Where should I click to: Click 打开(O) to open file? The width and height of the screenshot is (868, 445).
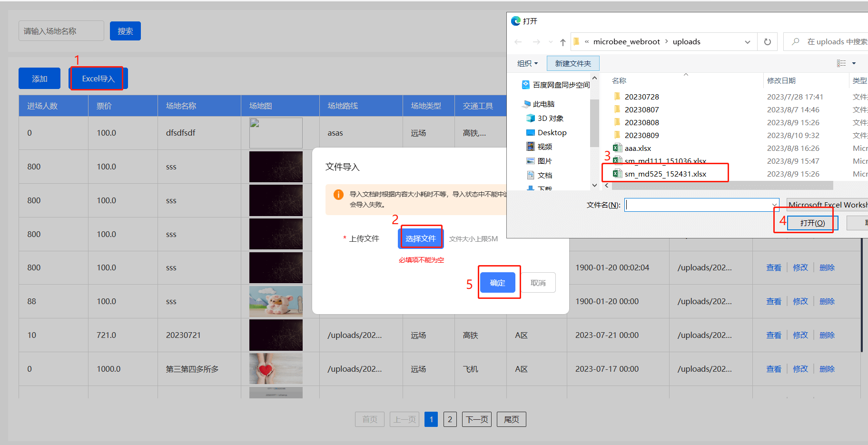click(812, 223)
